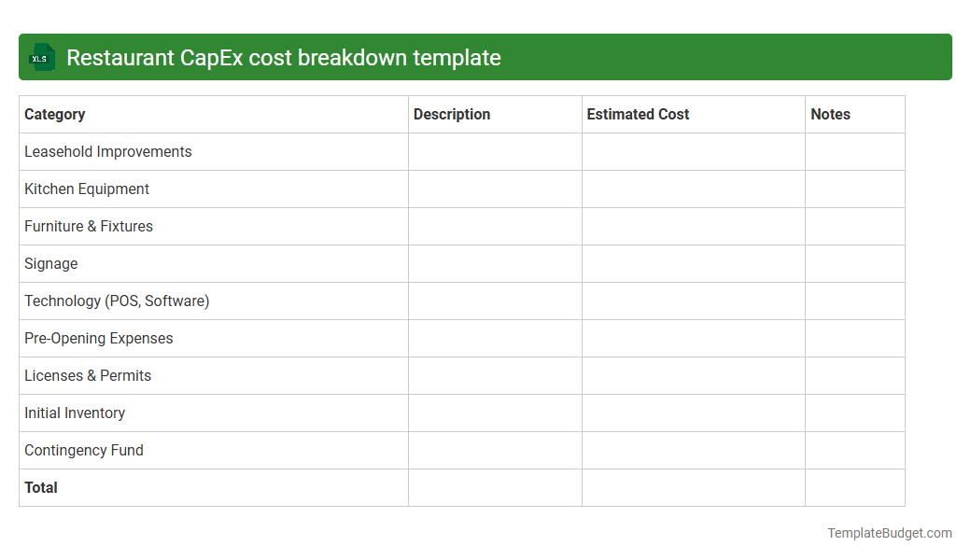
Task: Click the Notes cell in the Total row
Action: tap(854, 487)
